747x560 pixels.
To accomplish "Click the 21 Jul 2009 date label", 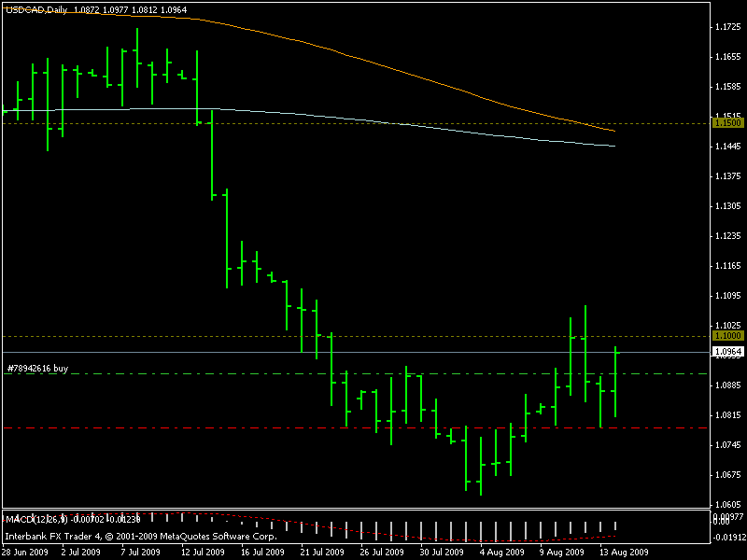I will [322, 552].
